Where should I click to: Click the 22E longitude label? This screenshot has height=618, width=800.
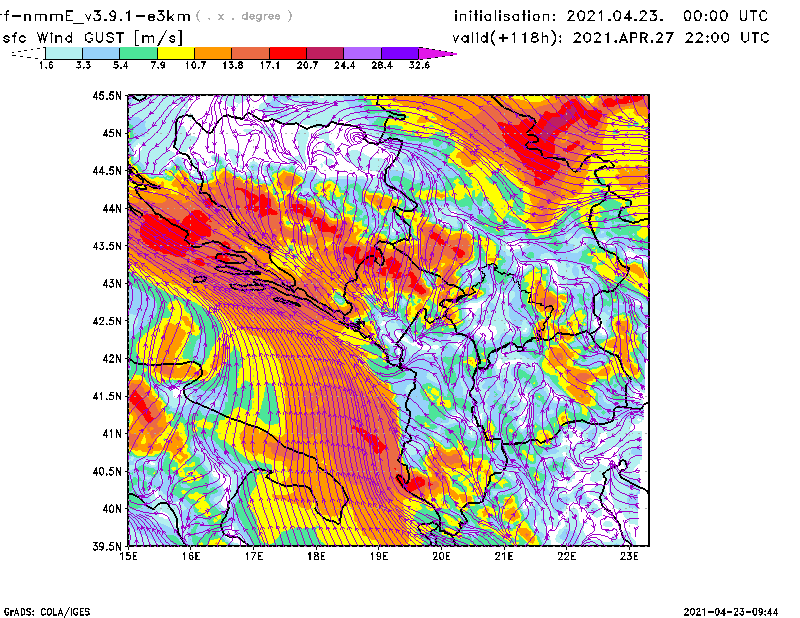pos(566,556)
